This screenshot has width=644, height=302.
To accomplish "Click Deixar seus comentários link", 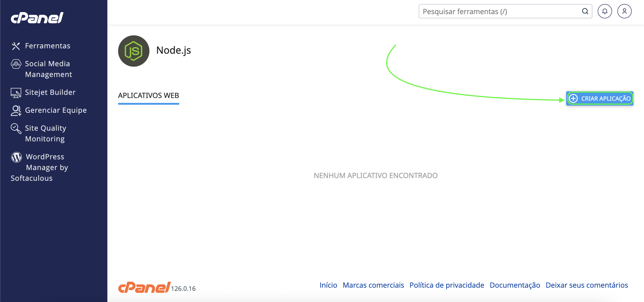I will [587, 285].
